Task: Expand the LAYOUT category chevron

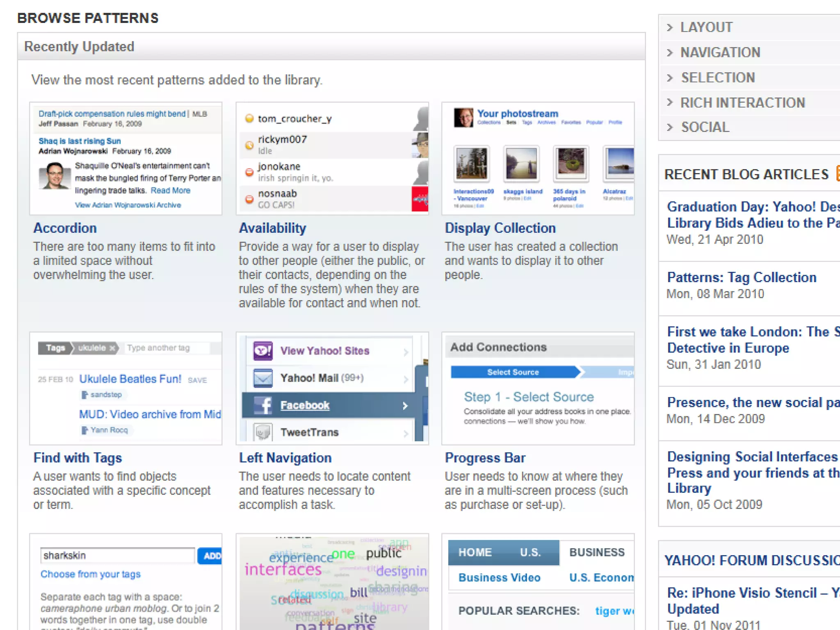Action: click(670, 27)
